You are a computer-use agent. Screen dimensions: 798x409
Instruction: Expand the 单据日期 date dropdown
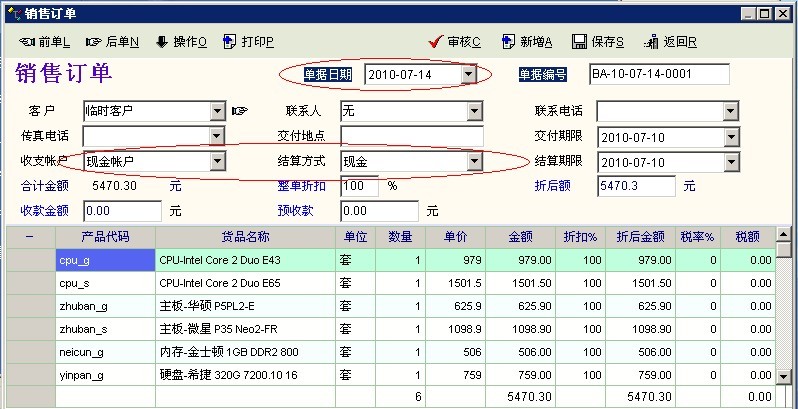(x=469, y=75)
